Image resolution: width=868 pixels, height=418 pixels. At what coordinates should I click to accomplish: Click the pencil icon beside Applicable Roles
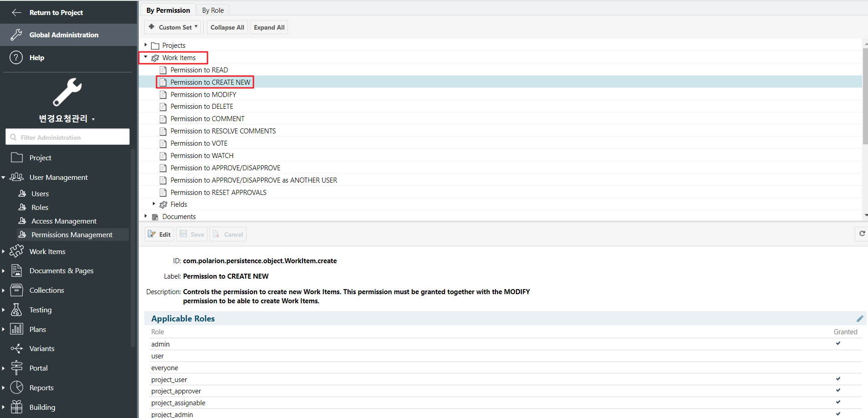859,319
